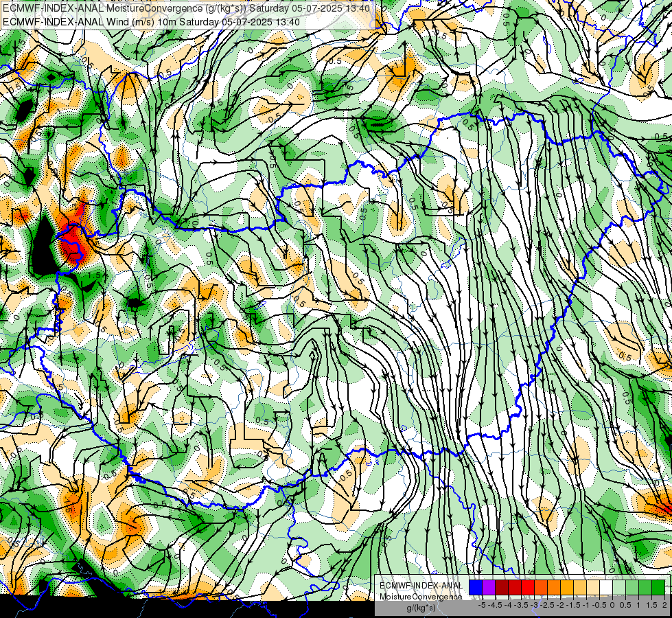
Task: Click the white legend swatch
Action: [x=606, y=588]
